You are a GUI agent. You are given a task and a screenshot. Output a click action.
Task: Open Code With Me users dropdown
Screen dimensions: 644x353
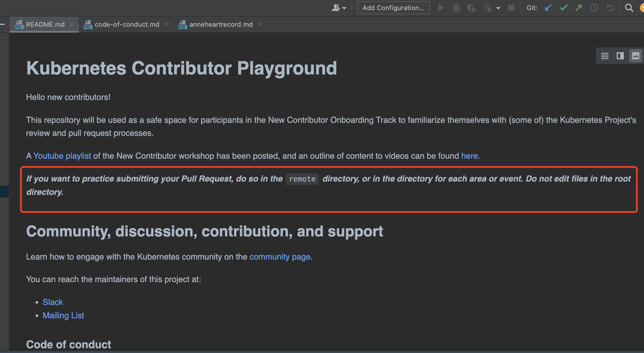click(339, 8)
